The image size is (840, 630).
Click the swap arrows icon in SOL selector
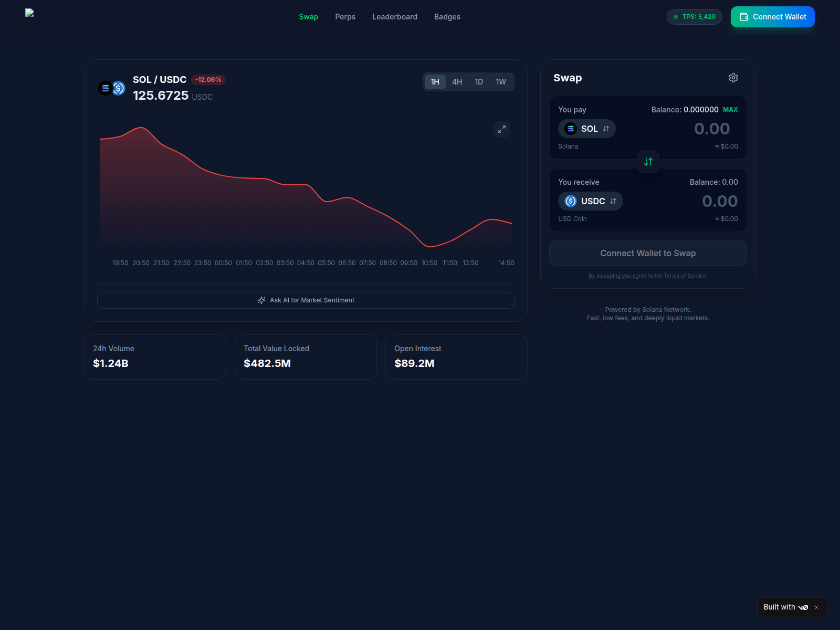606,129
